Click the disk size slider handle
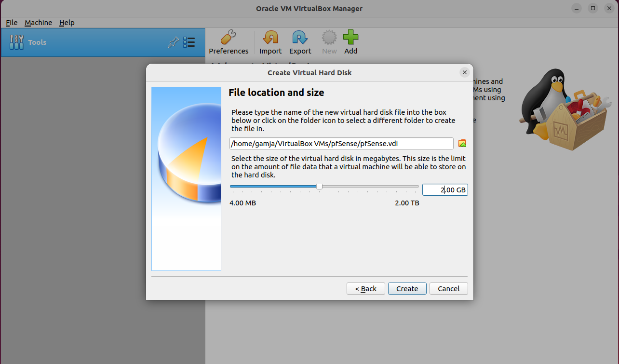Screen dimensions: 619x364 319,187
